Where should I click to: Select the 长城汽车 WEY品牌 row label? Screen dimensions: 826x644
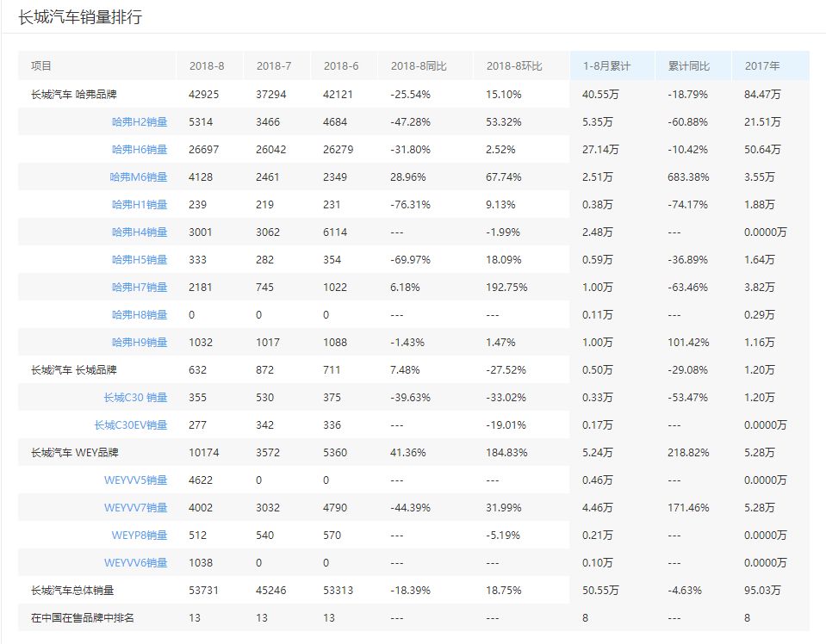click(74, 453)
